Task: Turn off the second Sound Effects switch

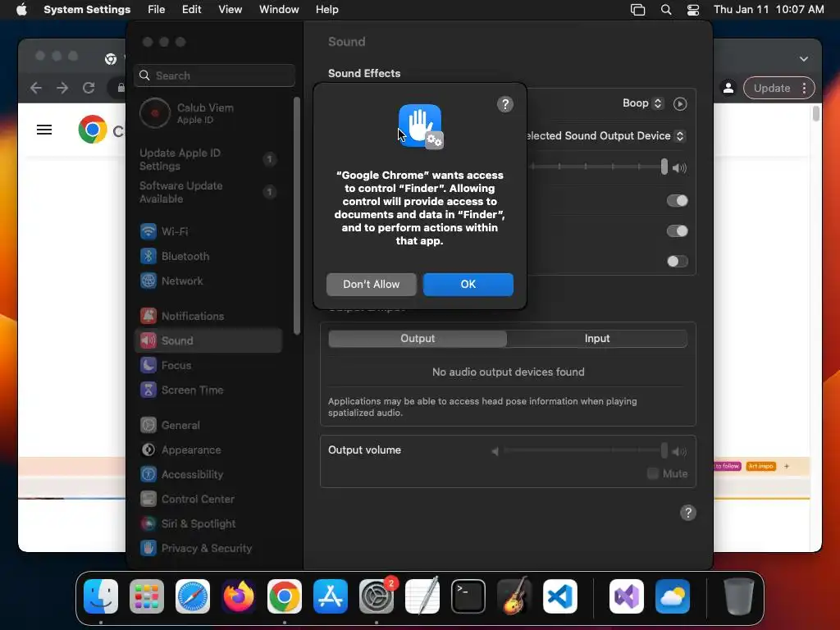Action: 677,231
